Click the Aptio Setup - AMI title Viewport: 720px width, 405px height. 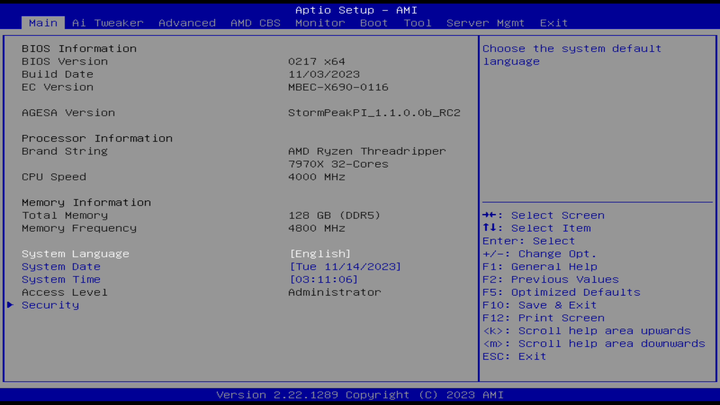click(x=356, y=10)
